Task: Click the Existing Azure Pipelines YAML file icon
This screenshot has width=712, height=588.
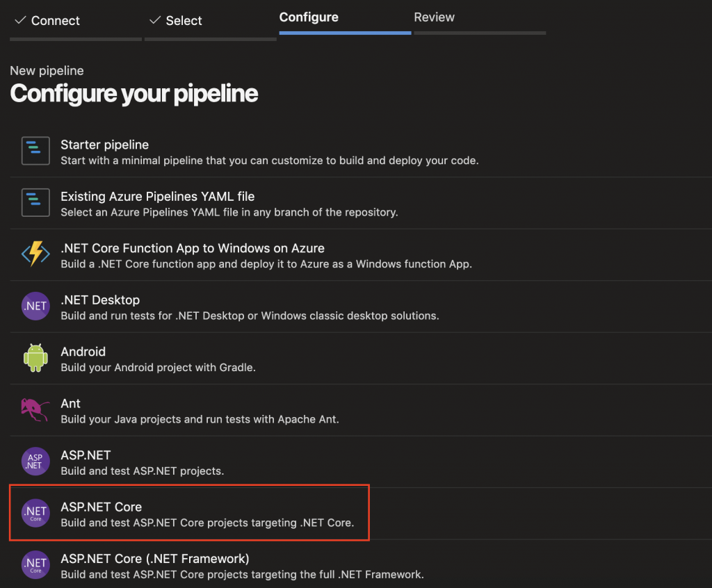Action: [x=35, y=202]
